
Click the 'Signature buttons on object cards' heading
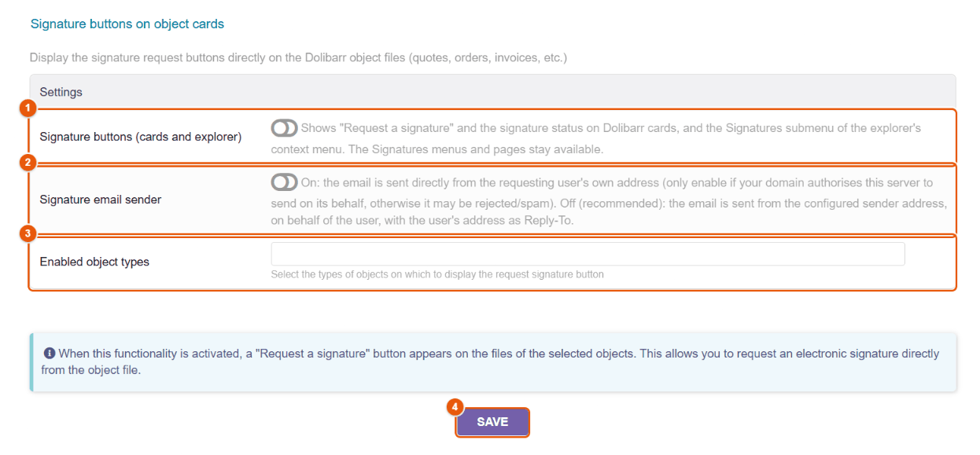(x=127, y=24)
